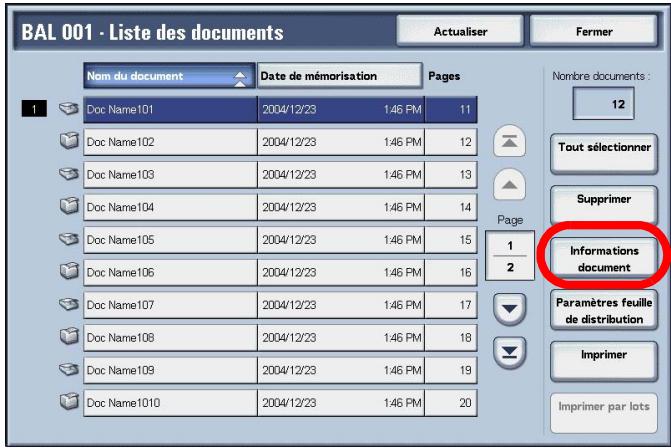
Task: Click page count 20 of Doc Name1010
Action: click(451, 403)
